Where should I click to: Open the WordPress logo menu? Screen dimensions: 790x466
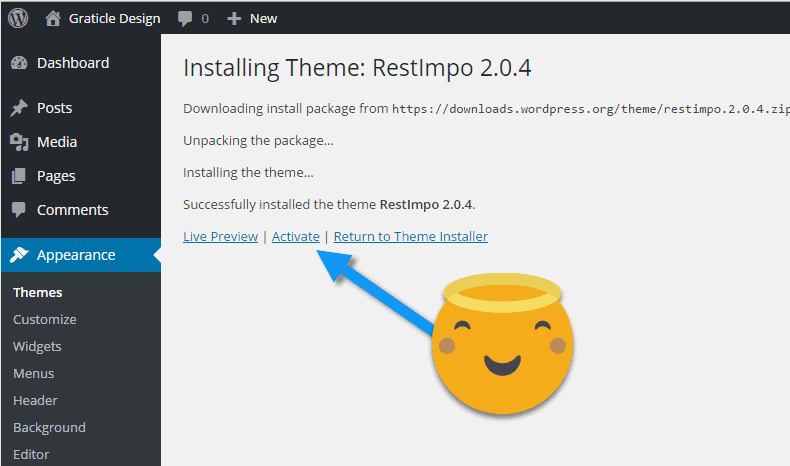(x=18, y=19)
